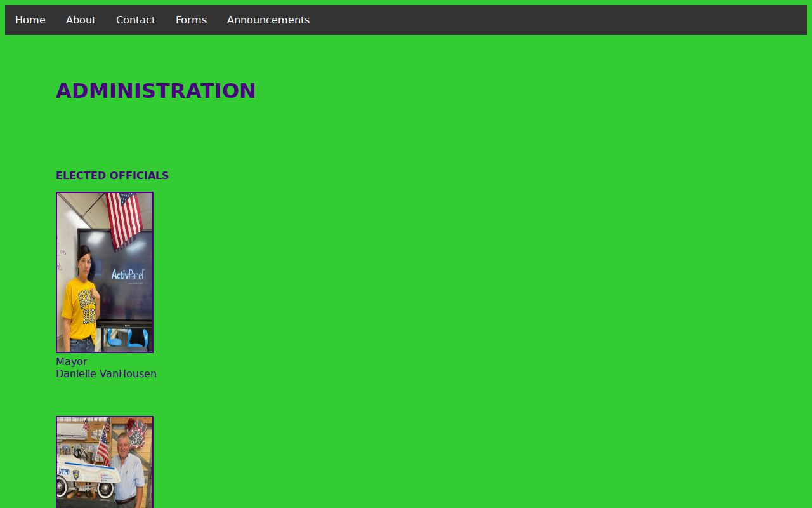Go to the About page

click(x=81, y=20)
